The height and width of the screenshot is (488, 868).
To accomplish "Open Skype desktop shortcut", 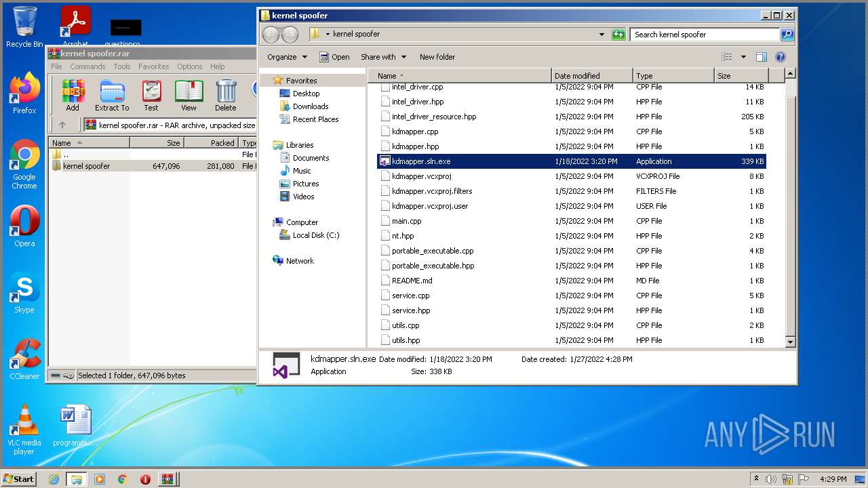I will pos(24,293).
